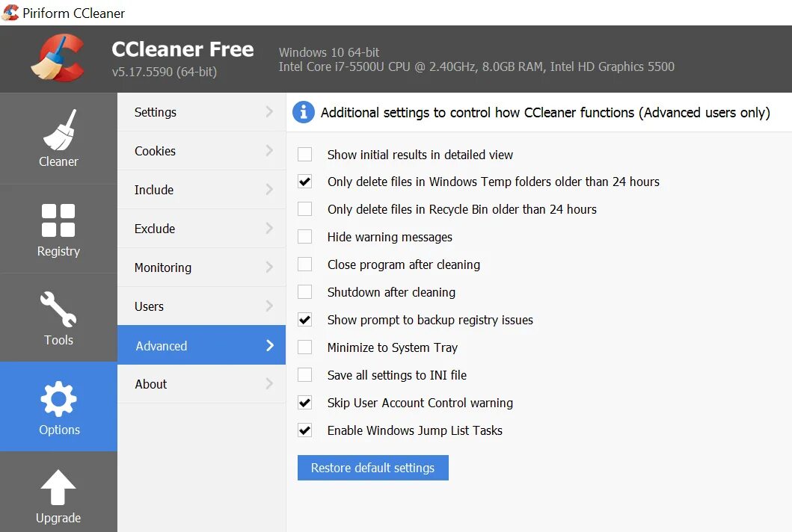Open the About page

(201, 383)
